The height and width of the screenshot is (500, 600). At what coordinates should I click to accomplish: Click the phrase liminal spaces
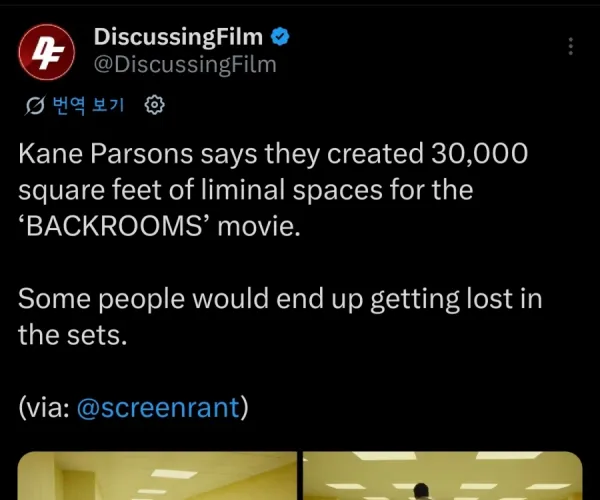[x=292, y=190]
